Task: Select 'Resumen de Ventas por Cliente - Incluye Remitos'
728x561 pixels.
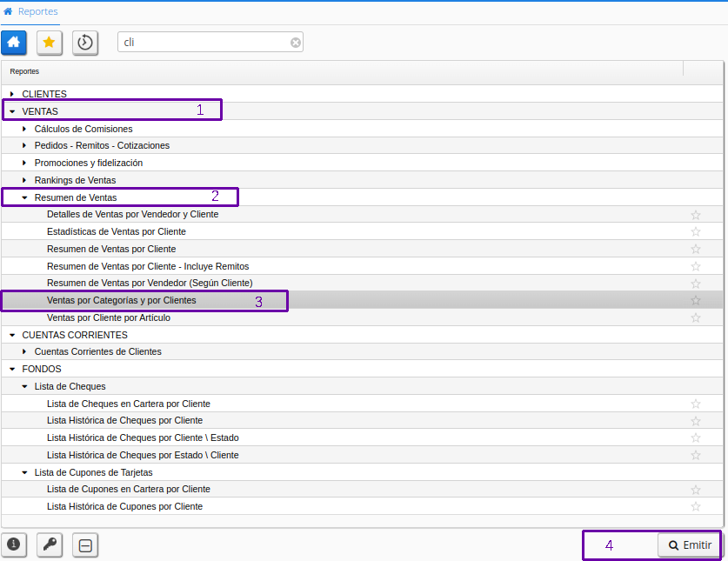Action: (x=148, y=266)
